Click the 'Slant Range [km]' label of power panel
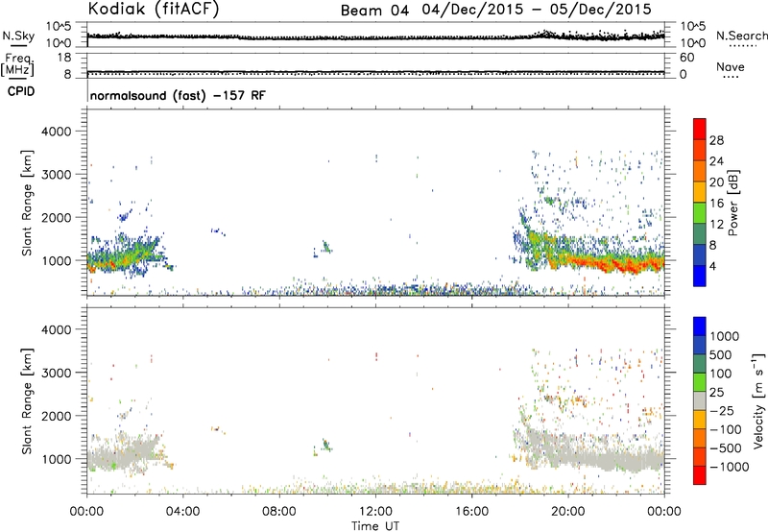 [27, 203]
